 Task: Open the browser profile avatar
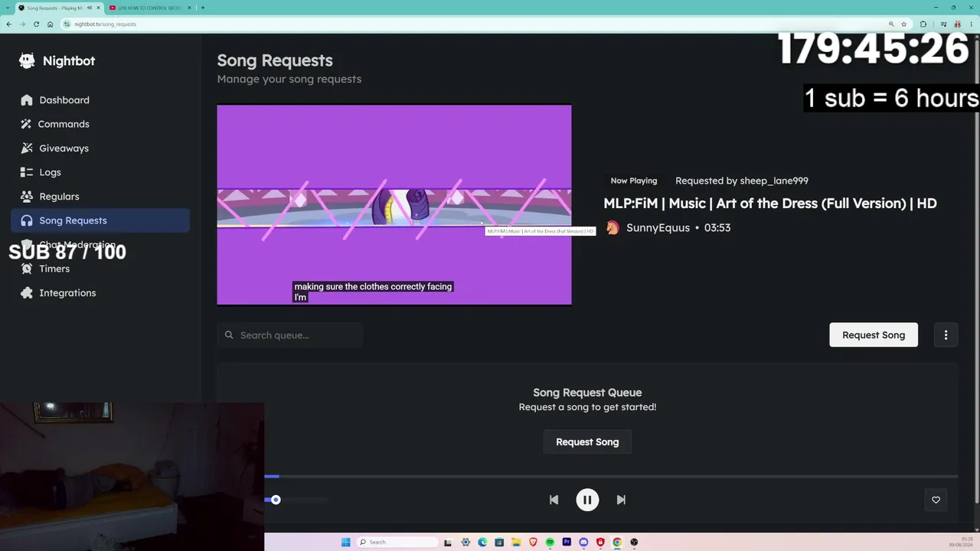click(x=957, y=24)
